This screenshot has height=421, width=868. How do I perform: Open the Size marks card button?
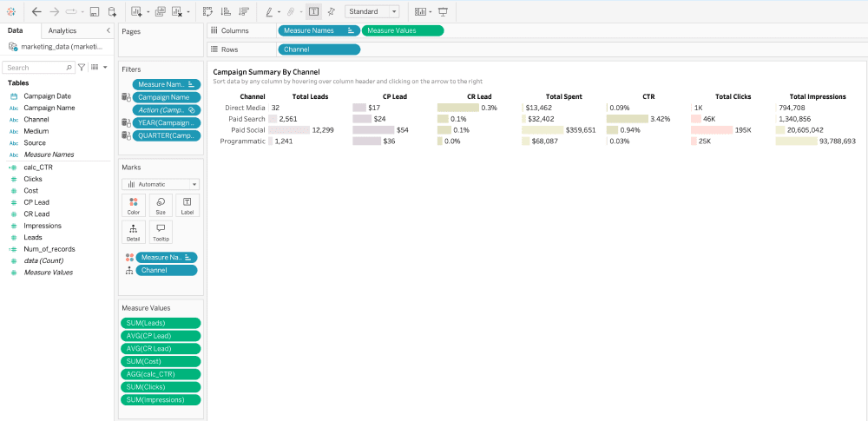click(x=161, y=205)
